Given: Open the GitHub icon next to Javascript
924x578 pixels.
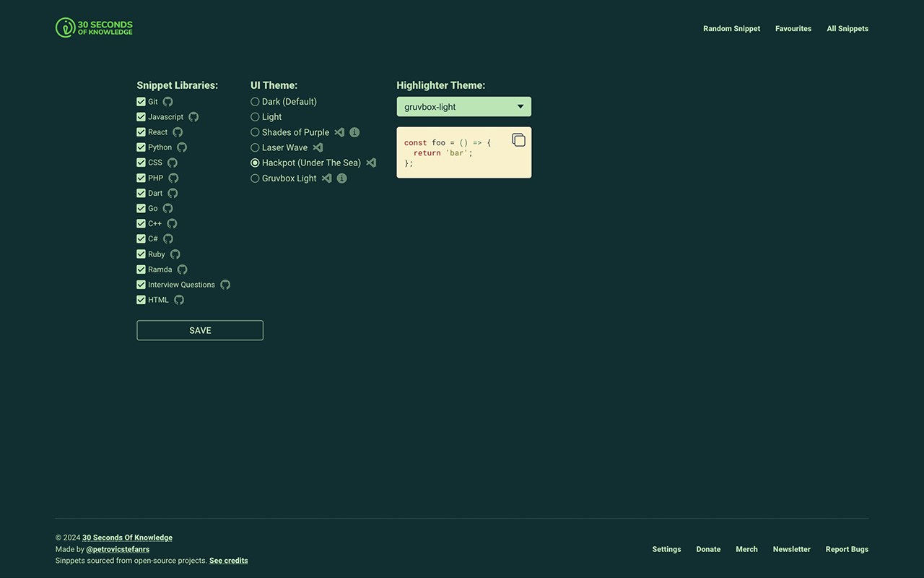Looking at the screenshot, I should (193, 117).
